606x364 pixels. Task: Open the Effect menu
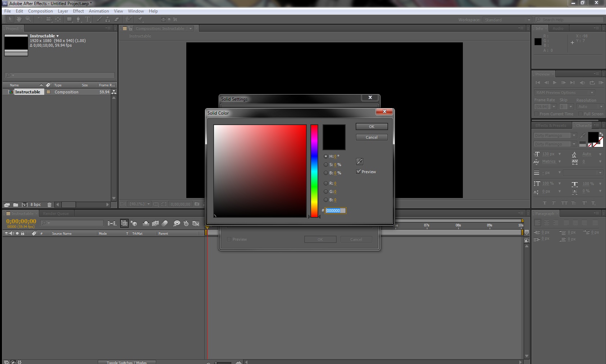click(78, 11)
